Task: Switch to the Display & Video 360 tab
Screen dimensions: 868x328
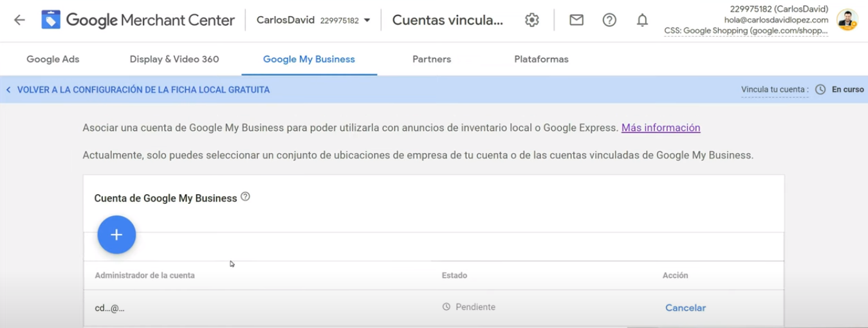Action: [x=174, y=59]
